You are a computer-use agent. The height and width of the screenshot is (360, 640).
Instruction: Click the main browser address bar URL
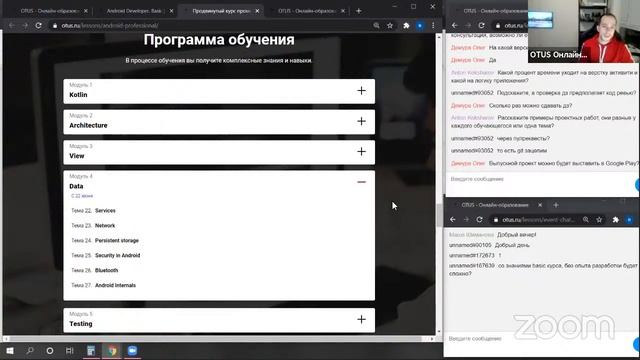tap(110, 25)
